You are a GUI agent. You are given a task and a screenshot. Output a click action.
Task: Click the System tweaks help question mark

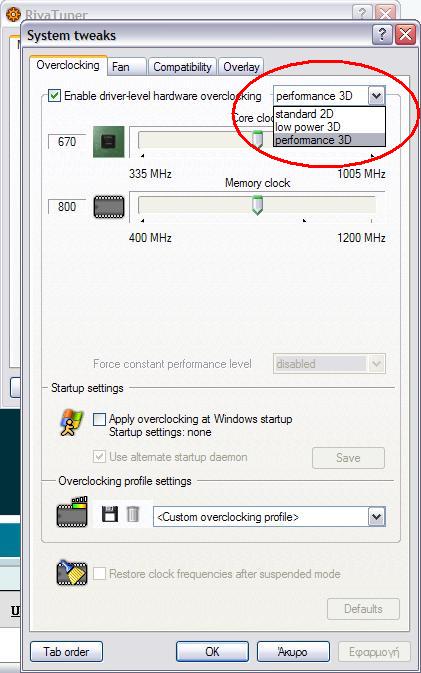382,35
